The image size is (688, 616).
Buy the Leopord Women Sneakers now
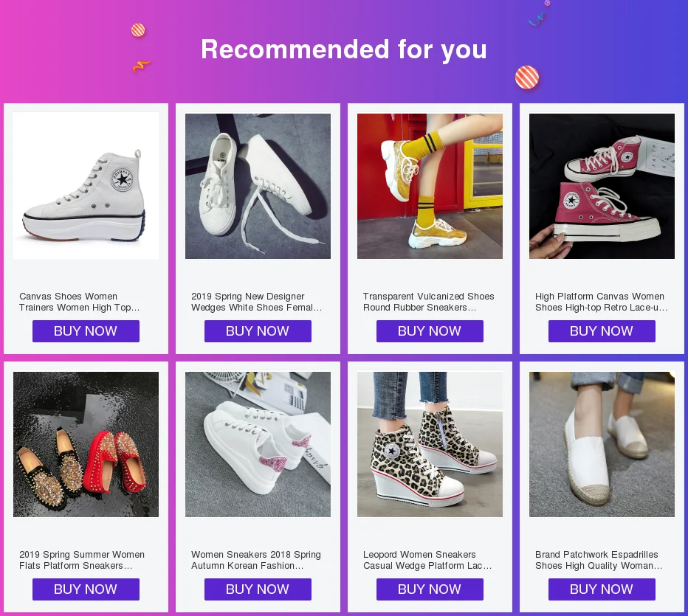pyautogui.click(x=430, y=589)
